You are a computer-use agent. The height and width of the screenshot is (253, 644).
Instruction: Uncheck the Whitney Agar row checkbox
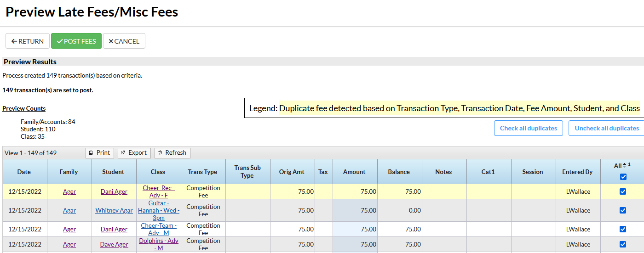point(623,210)
